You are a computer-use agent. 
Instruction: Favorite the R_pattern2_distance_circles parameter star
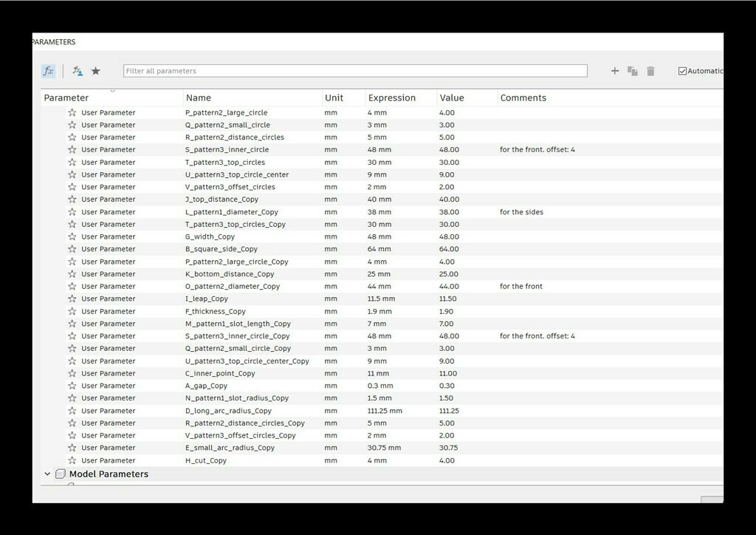click(72, 137)
